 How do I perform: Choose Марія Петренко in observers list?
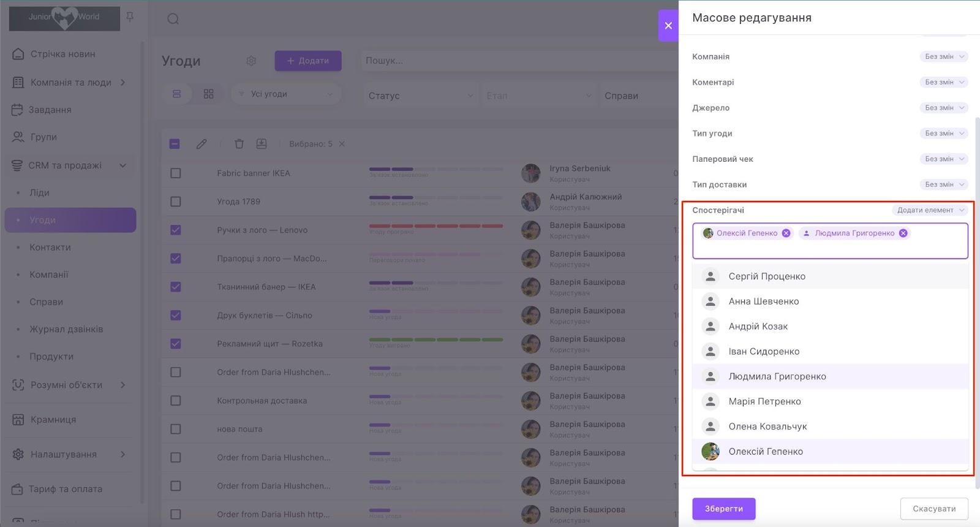764,401
